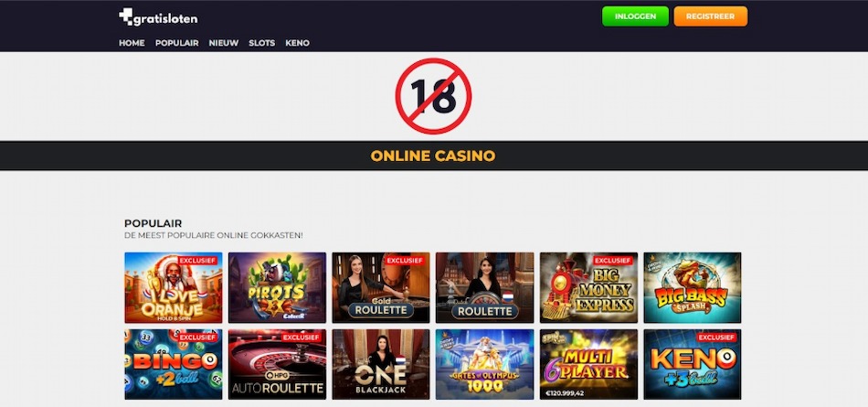Open Big Money Express slot
The width and height of the screenshot is (868, 407).
pyautogui.click(x=588, y=288)
